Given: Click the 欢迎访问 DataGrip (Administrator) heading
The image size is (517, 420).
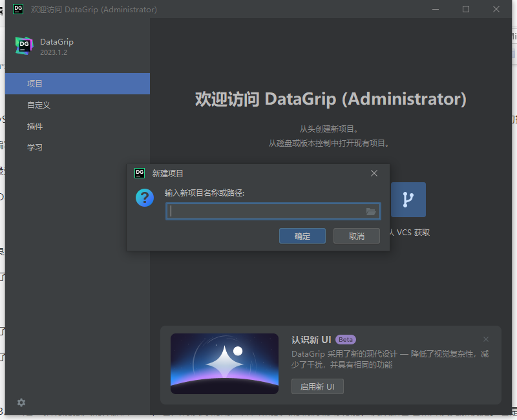Looking at the screenshot, I should point(331,99).
